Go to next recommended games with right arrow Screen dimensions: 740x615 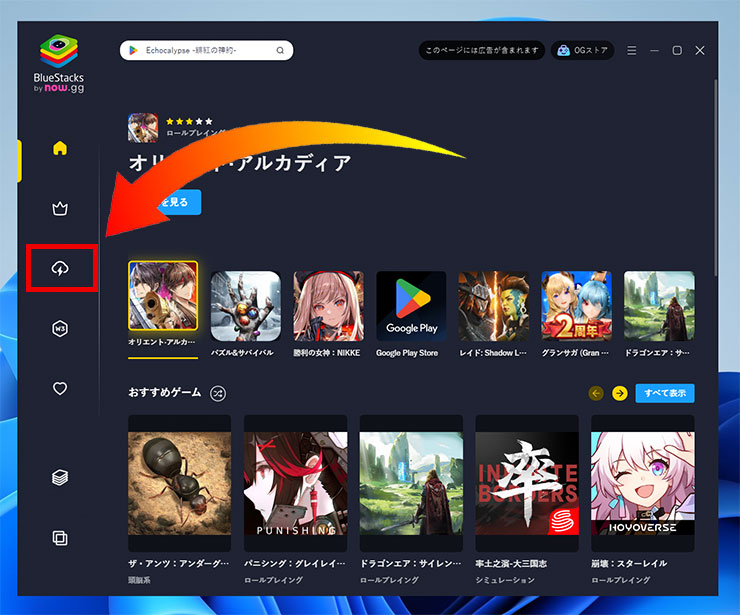[620, 393]
